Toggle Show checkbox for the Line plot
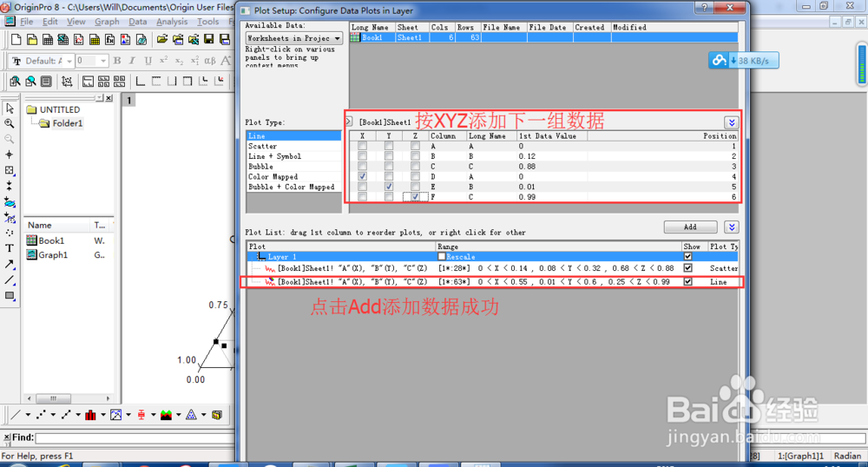Image resolution: width=868 pixels, height=467 pixels. click(687, 281)
